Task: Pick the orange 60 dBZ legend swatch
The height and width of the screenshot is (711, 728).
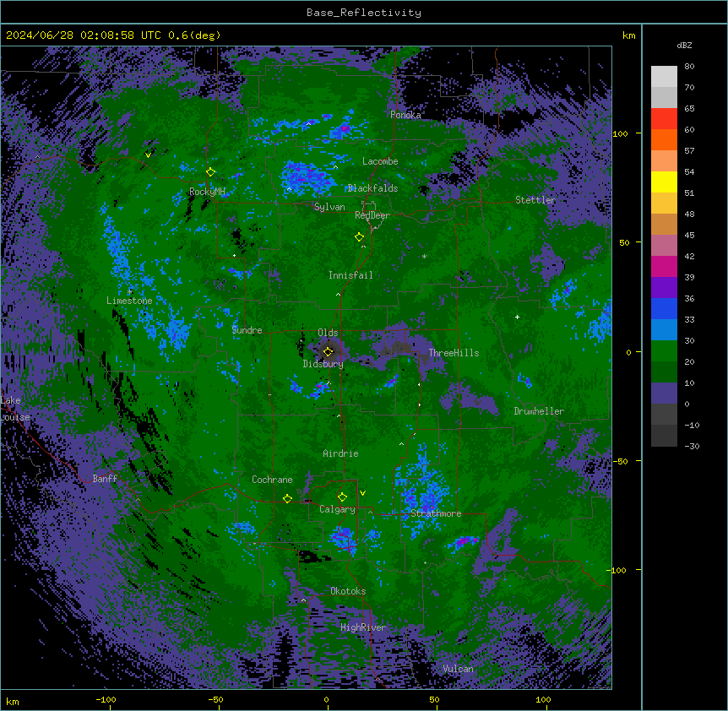Action: 664,139
